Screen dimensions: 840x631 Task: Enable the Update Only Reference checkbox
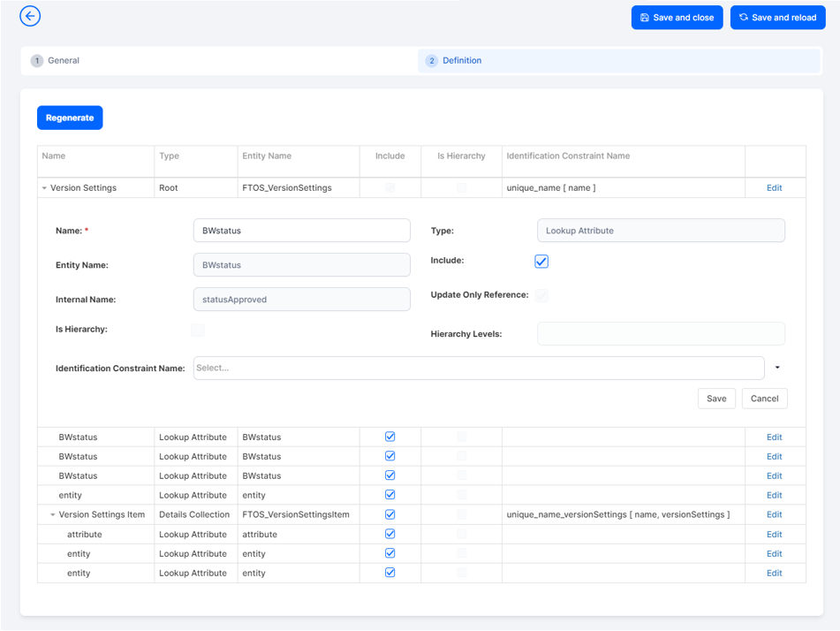(541, 295)
